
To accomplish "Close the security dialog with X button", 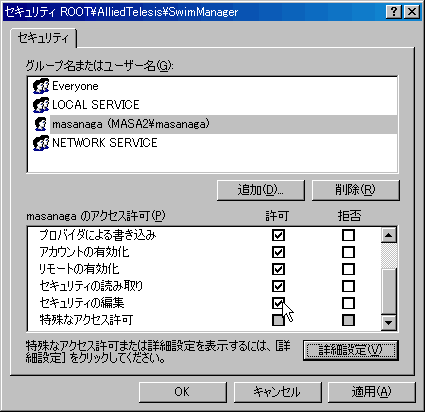I will [412, 12].
